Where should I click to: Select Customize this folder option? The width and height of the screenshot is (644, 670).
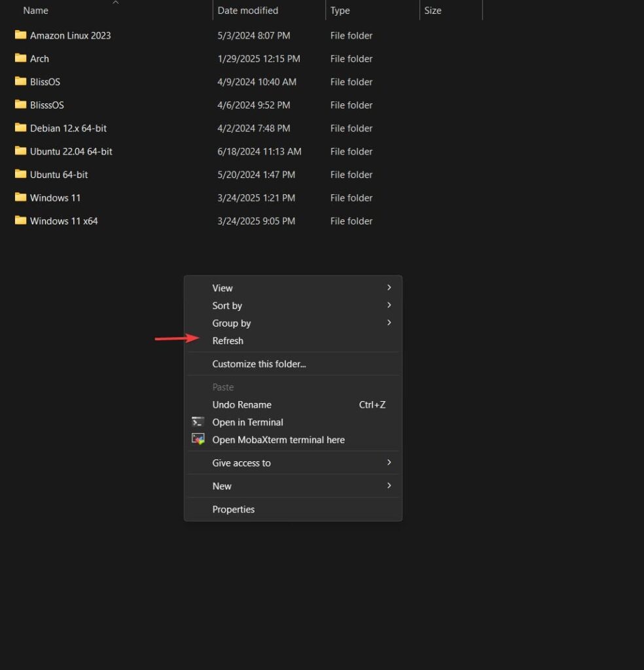259,364
